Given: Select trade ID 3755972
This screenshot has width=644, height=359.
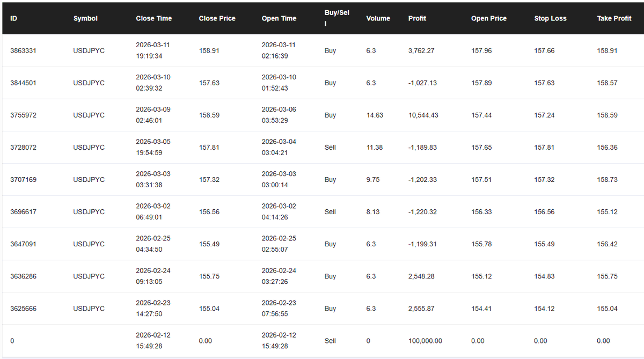Looking at the screenshot, I should tap(23, 115).
